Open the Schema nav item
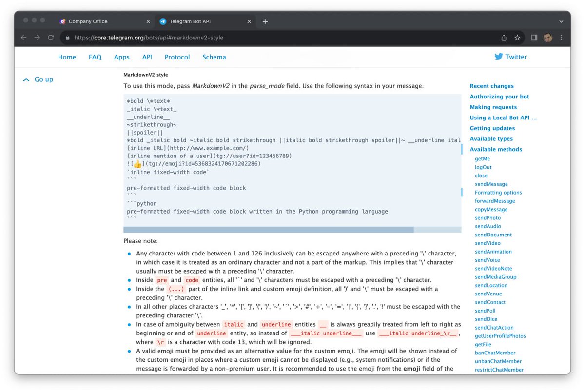Screen dimensions: 585x392 coord(214,57)
